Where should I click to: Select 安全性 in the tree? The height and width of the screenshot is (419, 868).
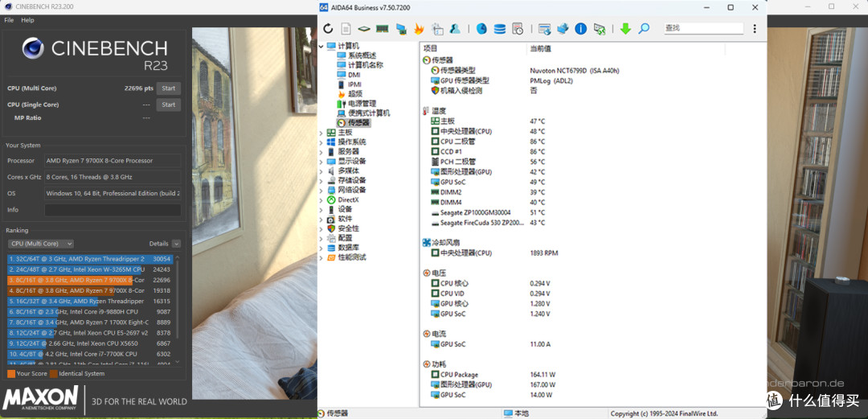348,228
